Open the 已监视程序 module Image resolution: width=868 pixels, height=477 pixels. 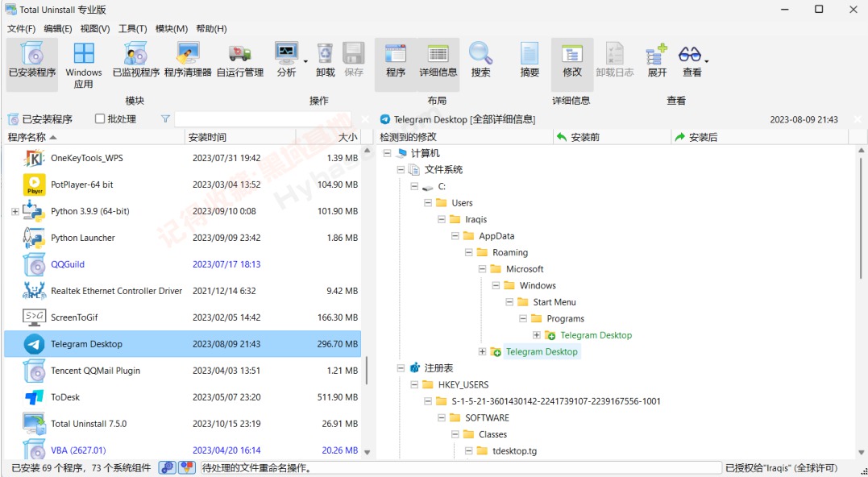[x=136, y=60]
